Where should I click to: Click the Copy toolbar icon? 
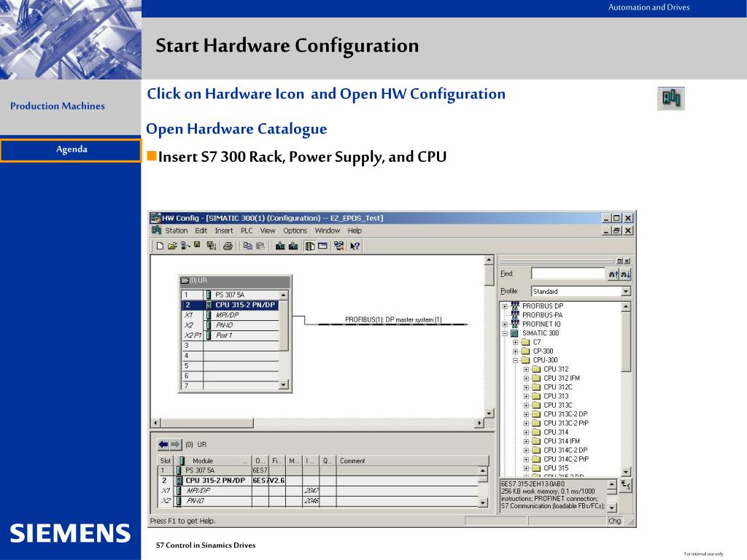pos(247,246)
